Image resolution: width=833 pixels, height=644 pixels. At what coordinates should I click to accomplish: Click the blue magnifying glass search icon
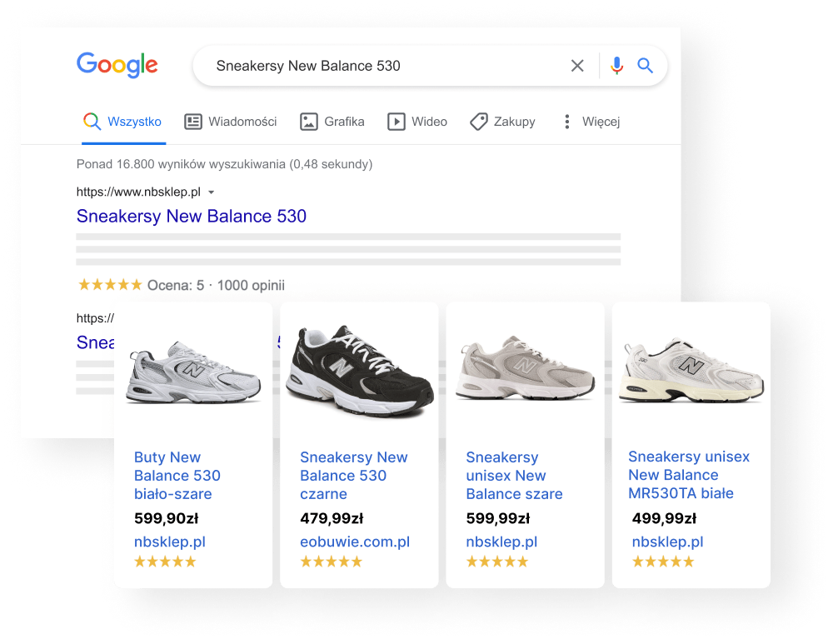[x=645, y=66]
